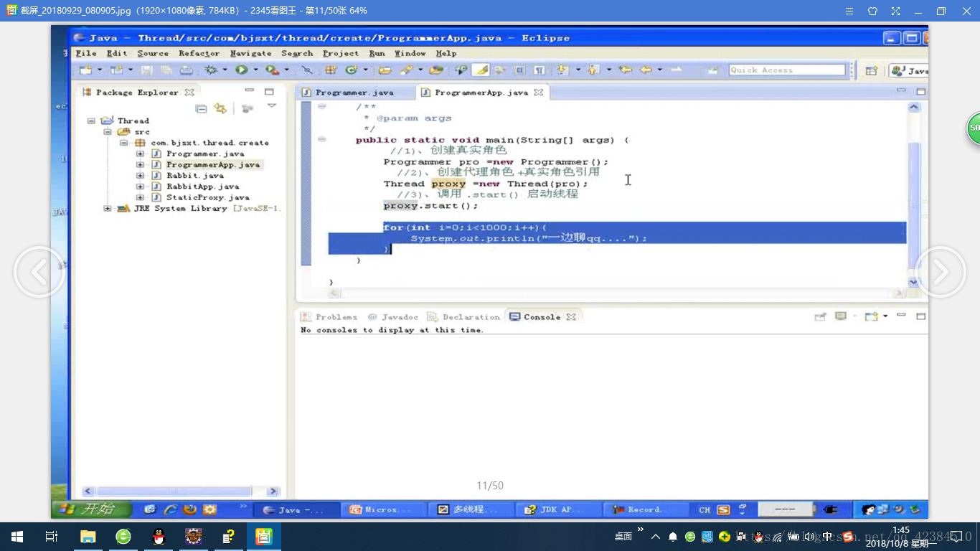This screenshot has height=551, width=980.
Task: Open File Explorer from the taskbar
Action: (x=88, y=537)
